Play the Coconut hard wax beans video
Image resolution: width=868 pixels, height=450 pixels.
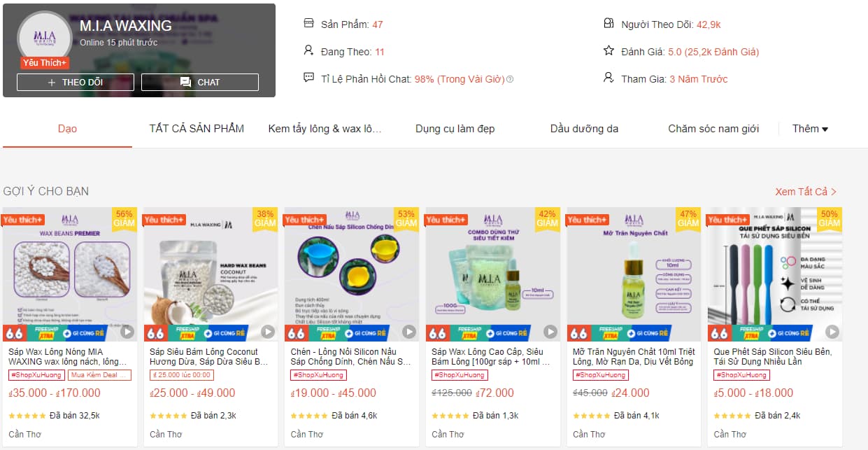point(268,332)
